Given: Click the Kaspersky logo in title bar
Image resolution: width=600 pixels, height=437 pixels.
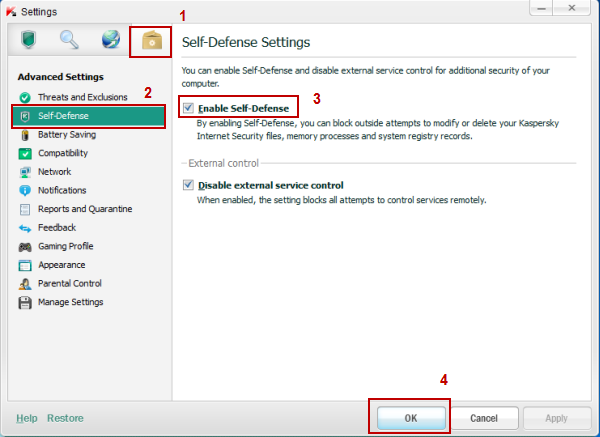Looking at the screenshot, I should point(11,11).
